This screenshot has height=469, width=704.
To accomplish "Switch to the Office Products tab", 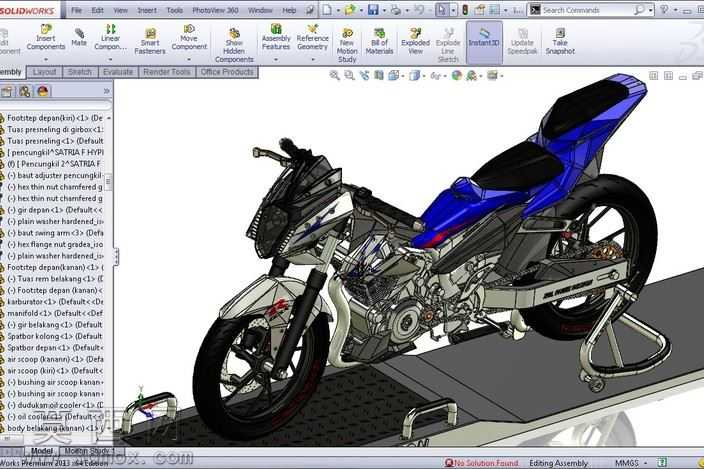I will (227, 72).
